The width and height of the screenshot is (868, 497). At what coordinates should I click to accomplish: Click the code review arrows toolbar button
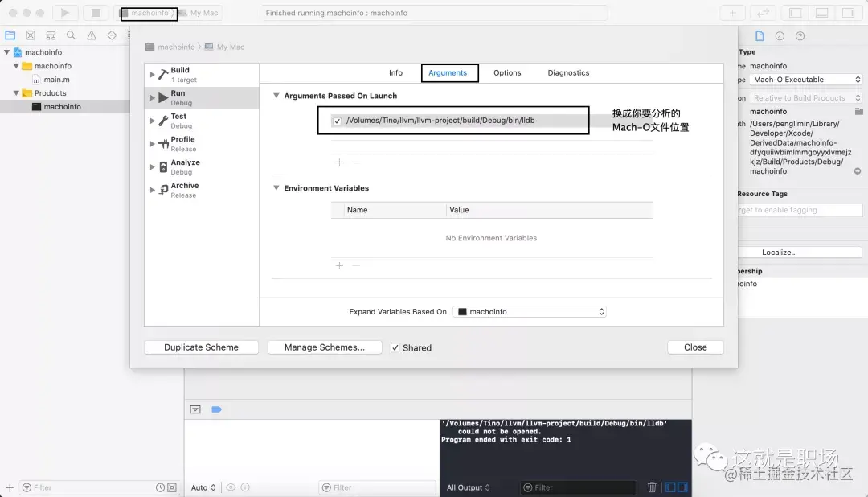pyautogui.click(x=764, y=13)
